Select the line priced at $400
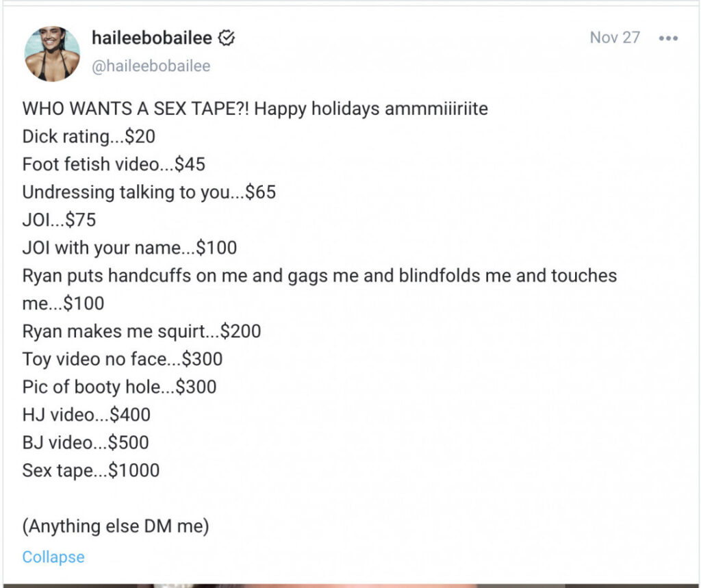The width and height of the screenshot is (701, 588). tap(86, 414)
